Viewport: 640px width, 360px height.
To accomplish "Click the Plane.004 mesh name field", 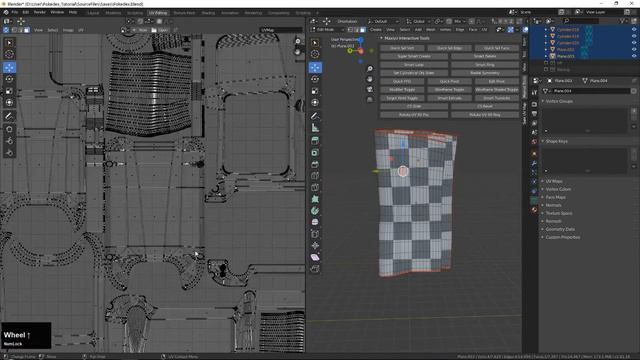I will (591, 91).
